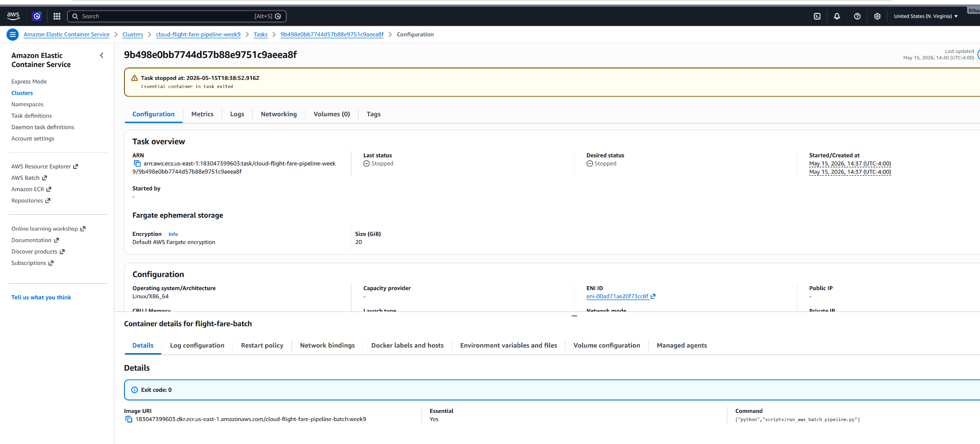Switch to the Networking tab

point(279,114)
